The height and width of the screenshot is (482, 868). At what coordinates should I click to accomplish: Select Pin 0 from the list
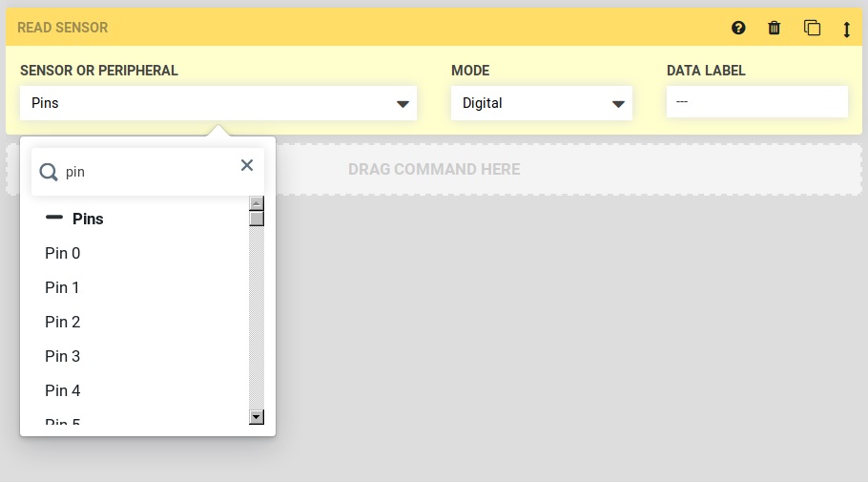click(63, 253)
